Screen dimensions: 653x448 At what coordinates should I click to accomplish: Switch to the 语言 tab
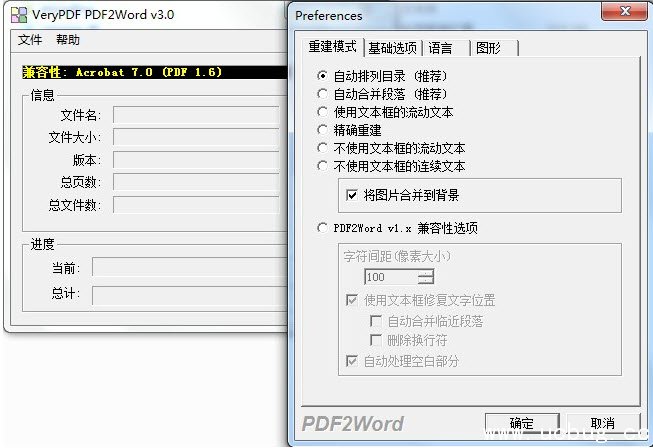(x=441, y=48)
